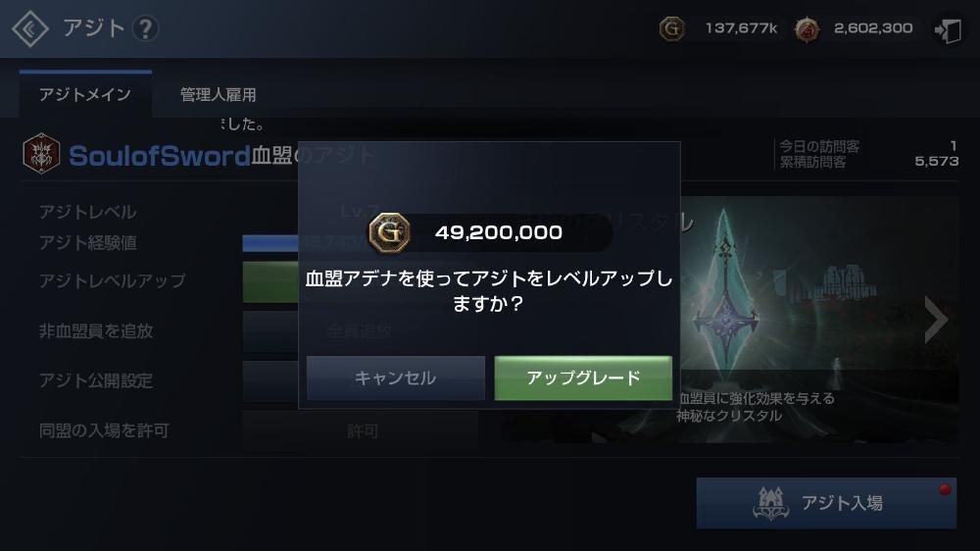The width and height of the screenshot is (980, 551).
Task: Toggle the 同盟の入場を許可 許可 setting
Action: point(361,430)
